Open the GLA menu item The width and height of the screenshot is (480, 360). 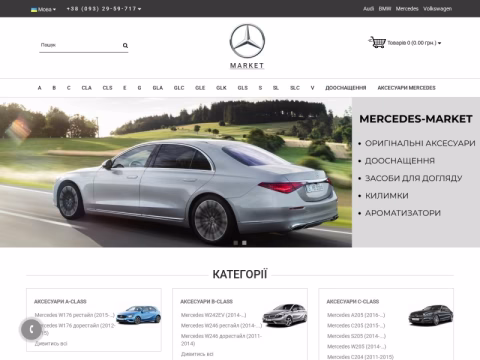pyautogui.click(x=158, y=88)
